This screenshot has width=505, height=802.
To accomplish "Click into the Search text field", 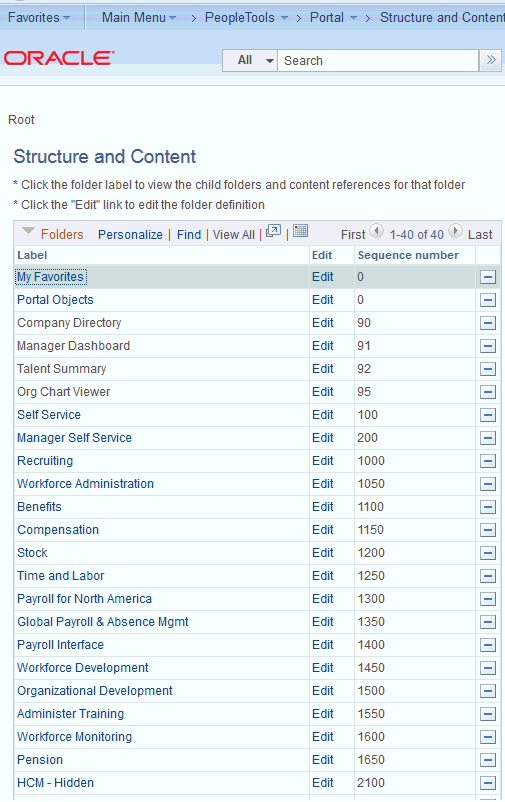I will (x=378, y=60).
